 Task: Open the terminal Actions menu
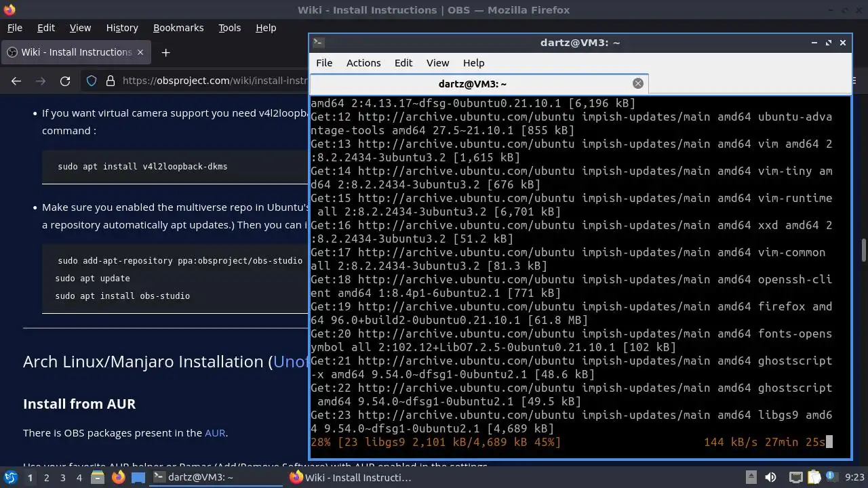(363, 62)
